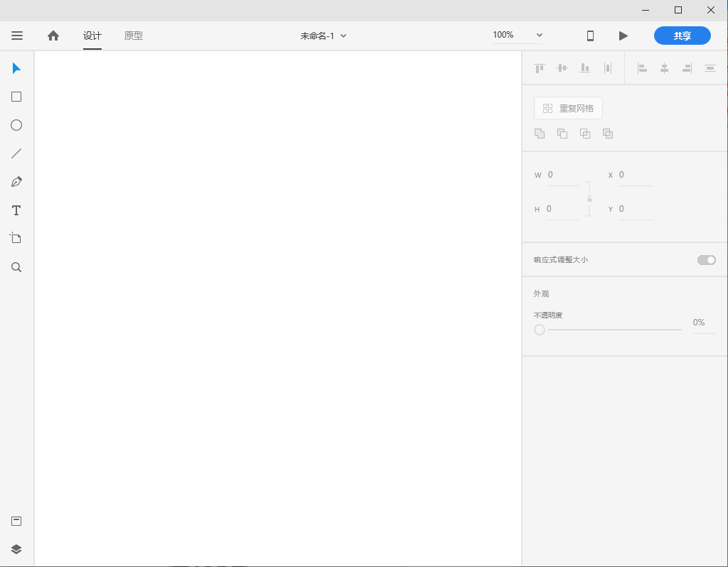Open the hamburger main menu
This screenshot has height=567, width=728.
coord(17,36)
